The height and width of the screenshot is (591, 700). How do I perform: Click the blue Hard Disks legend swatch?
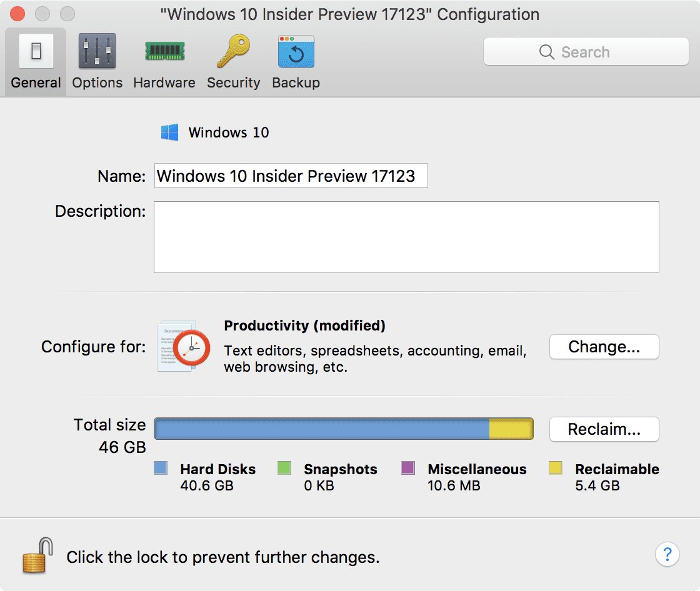161,468
